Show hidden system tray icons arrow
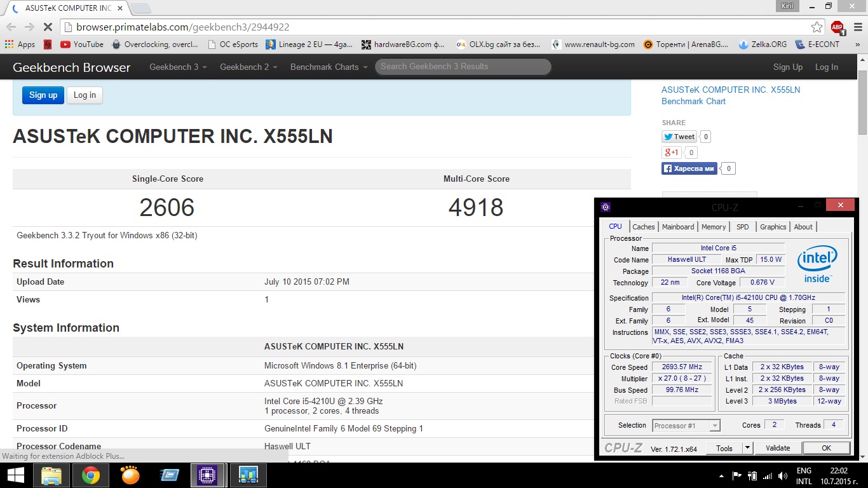Viewport: 868px width, 488px height. pos(721,475)
